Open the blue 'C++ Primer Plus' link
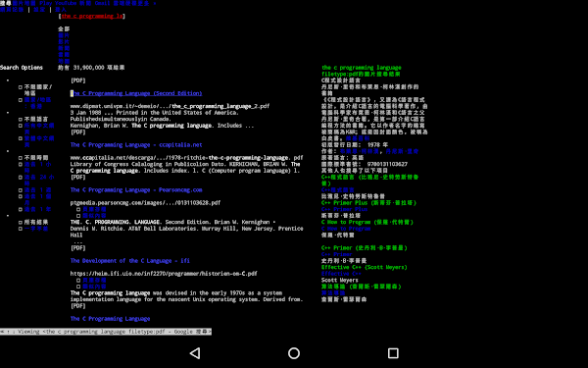Screen dimensions: 588x368 click(344, 209)
